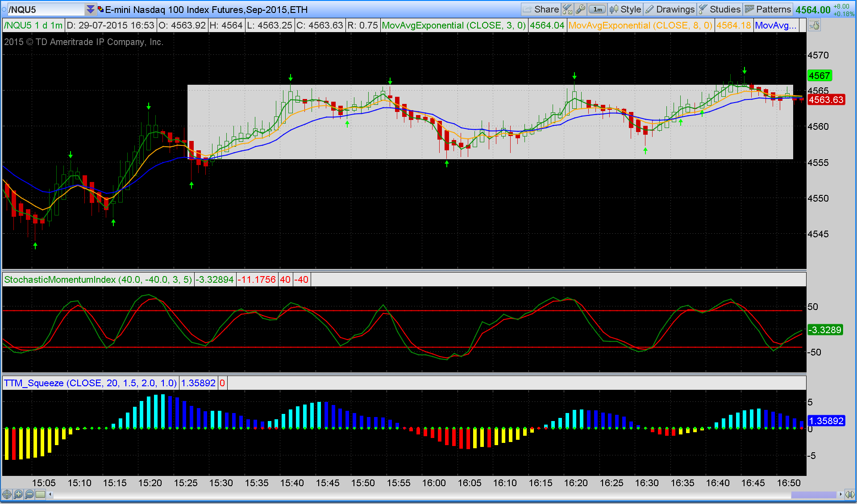857x504 pixels.
Task: Open the Patterns menu
Action: click(768, 9)
